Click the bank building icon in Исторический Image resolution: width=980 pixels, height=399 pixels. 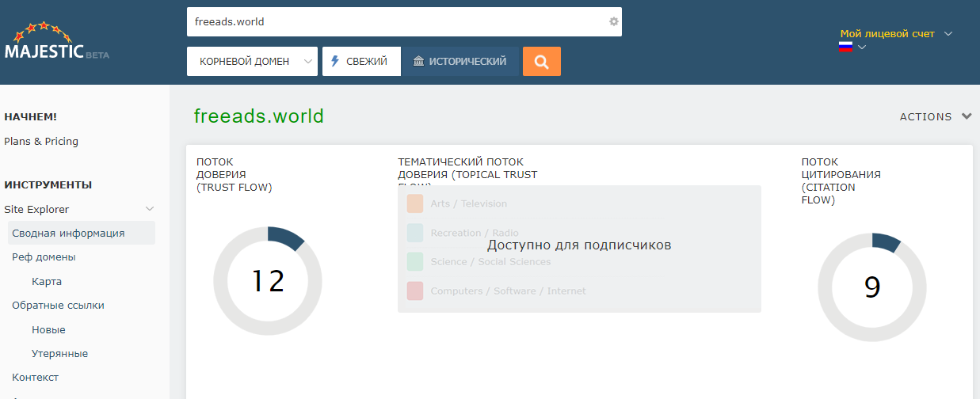tap(418, 61)
